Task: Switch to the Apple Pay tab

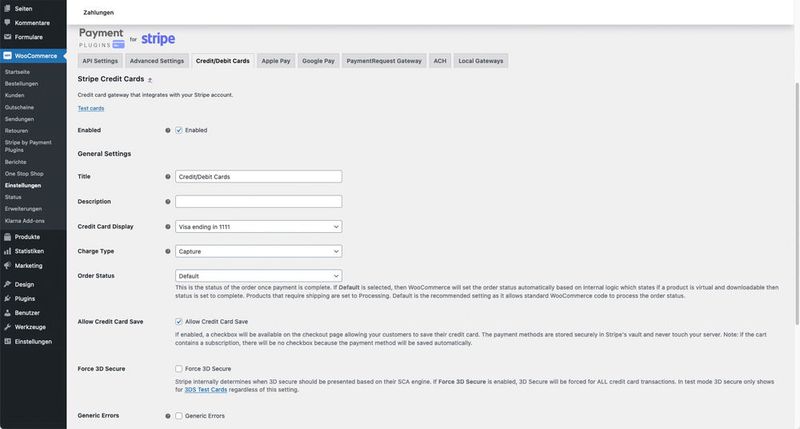Action: [276, 61]
